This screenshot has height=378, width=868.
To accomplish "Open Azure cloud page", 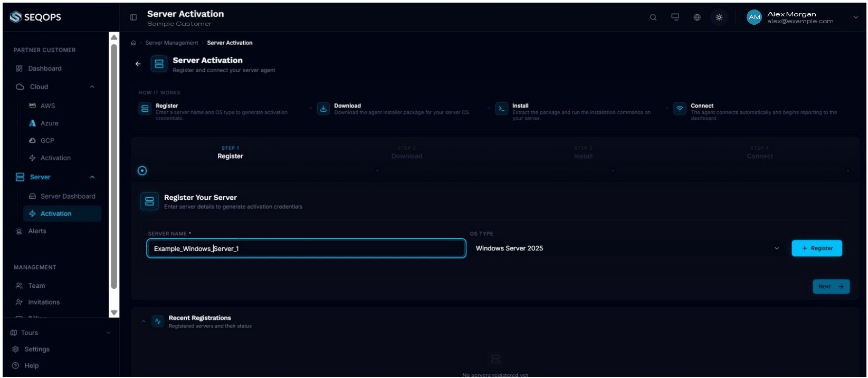I will point(50,123).
